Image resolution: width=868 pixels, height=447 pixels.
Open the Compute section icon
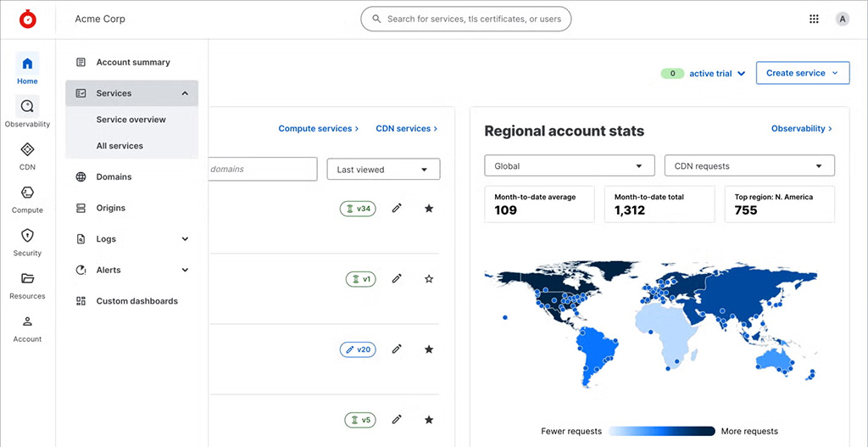coord(27,193)
